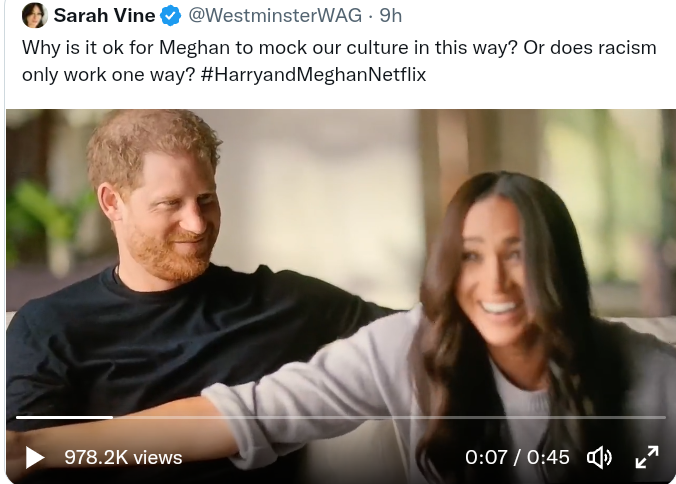Click the played white section of the progress bar
Image resolution: width=676 pixels, height=484 pixels.
coord(65,417)
